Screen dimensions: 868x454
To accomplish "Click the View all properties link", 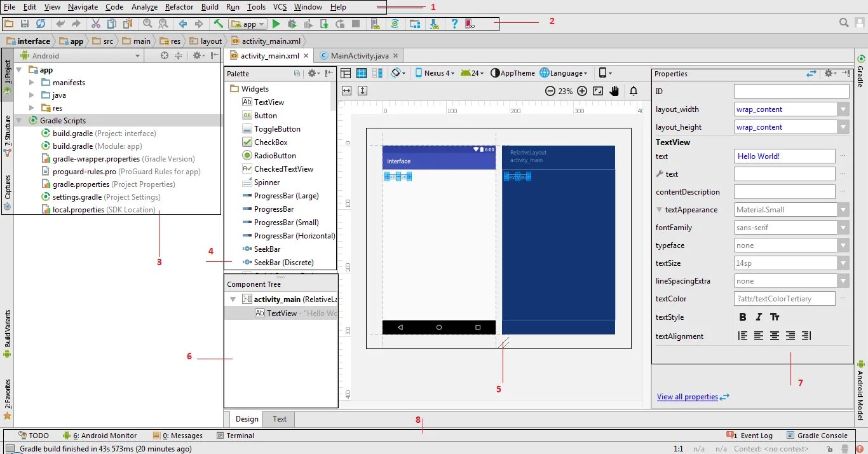I will (688, 397).
